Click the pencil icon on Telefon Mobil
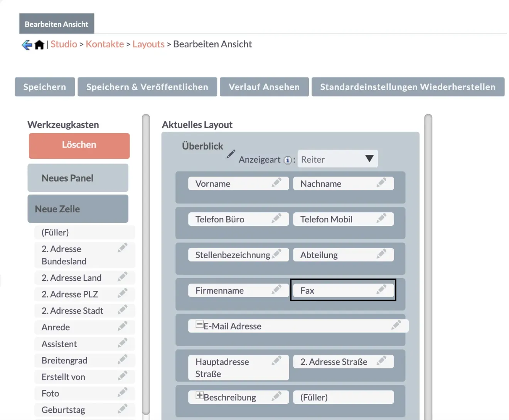Image resolution: width=509 pixels, height=420 pixels. (x=382, y=219)
